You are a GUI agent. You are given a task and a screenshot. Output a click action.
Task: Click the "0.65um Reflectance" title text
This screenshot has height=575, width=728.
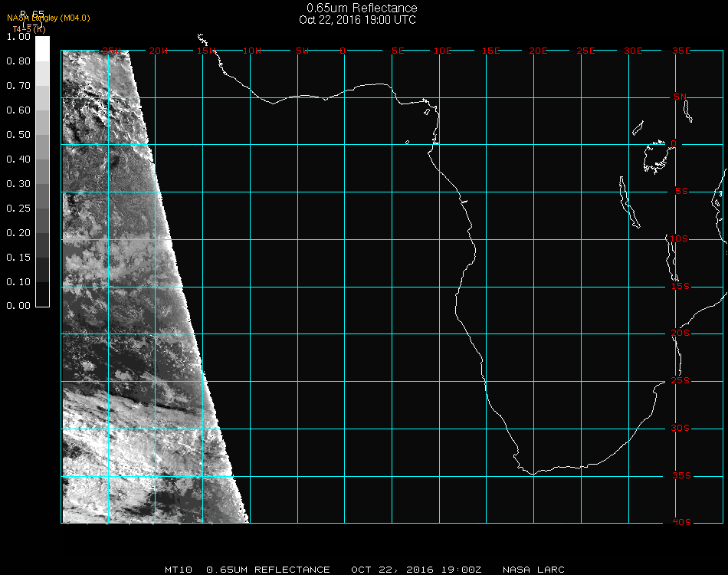[x=362, y=8]
